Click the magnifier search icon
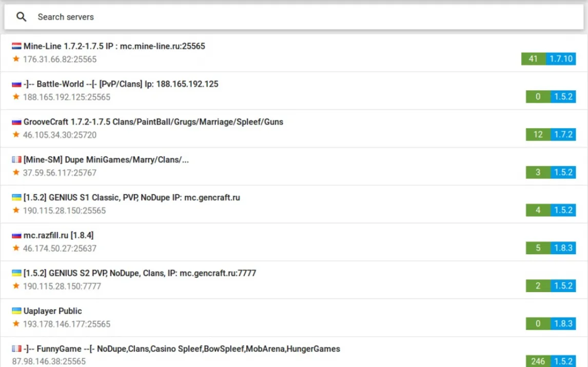Viewport: 588px width, 367px height. coord(21,17)
